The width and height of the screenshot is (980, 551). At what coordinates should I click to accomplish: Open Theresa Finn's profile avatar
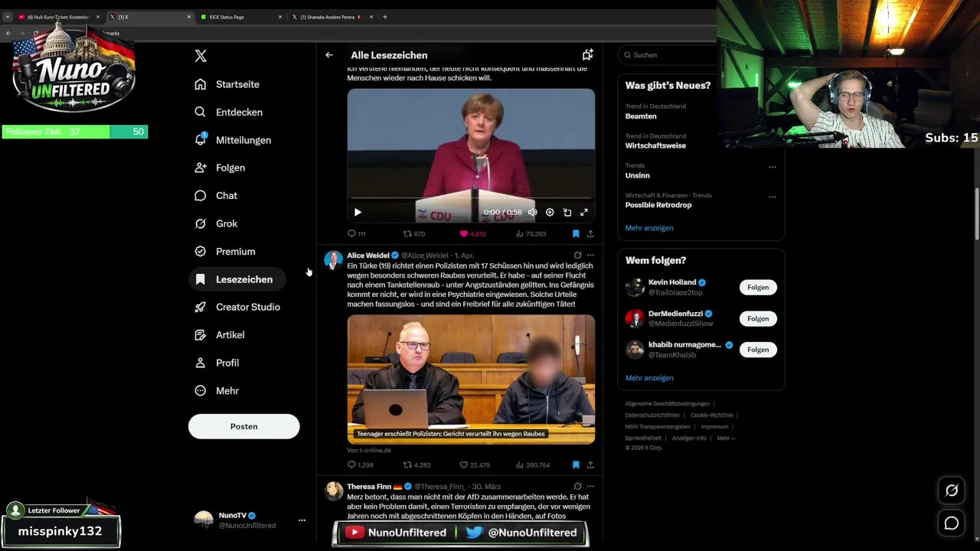(x=333, y=491)
